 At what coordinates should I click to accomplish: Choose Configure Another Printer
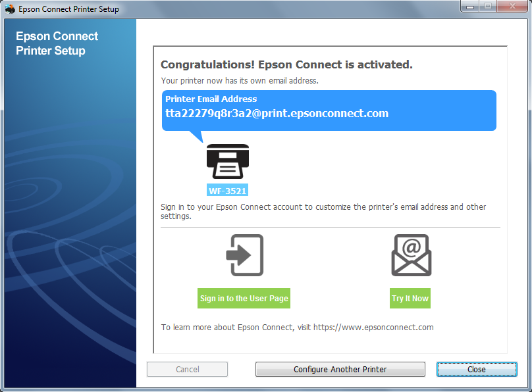click(340, 369)
